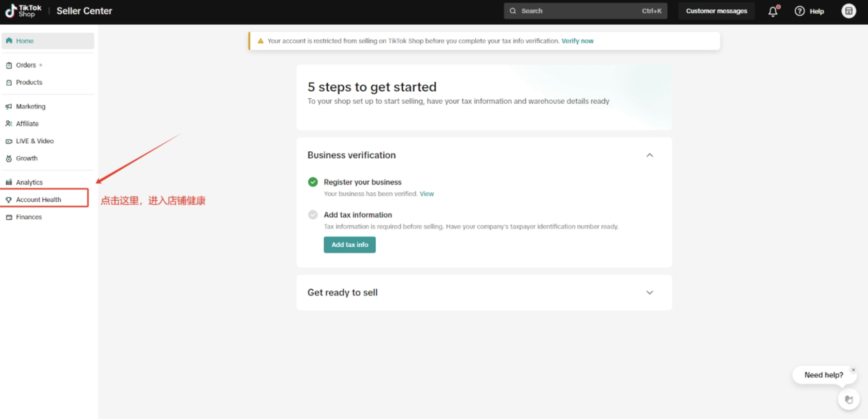Open Home in the sidebar

click(48, 41)
